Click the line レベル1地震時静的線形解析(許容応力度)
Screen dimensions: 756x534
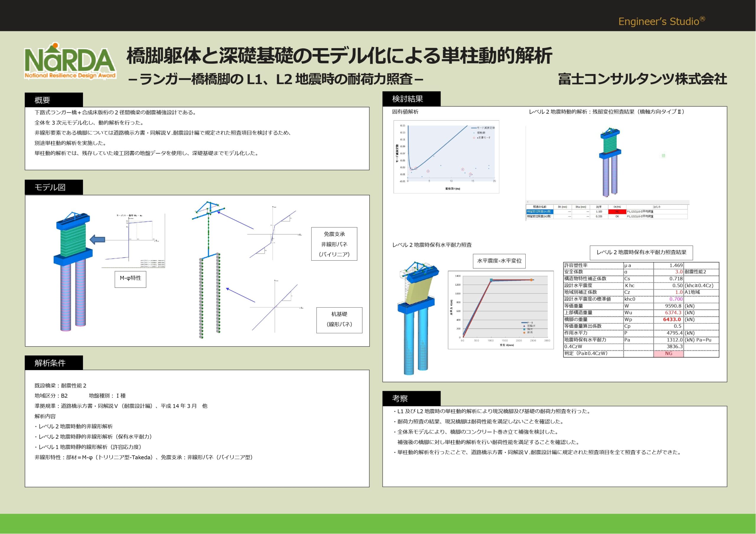coord(89,447)
